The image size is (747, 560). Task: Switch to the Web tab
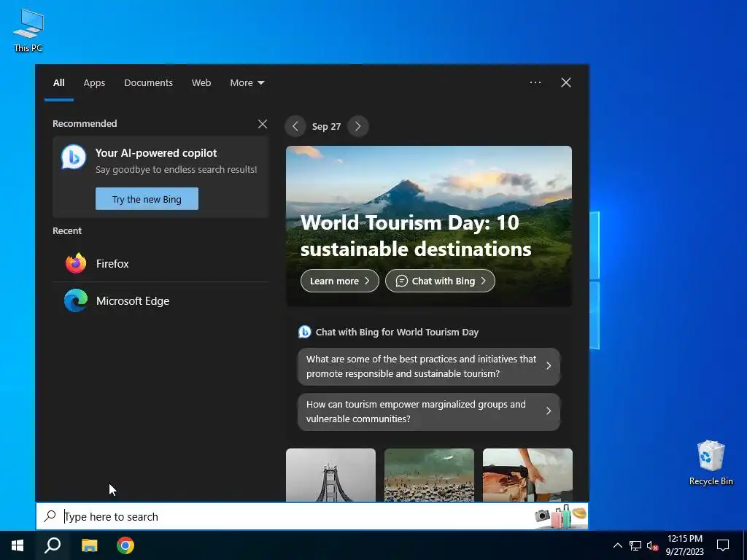[x=201, y=83]
